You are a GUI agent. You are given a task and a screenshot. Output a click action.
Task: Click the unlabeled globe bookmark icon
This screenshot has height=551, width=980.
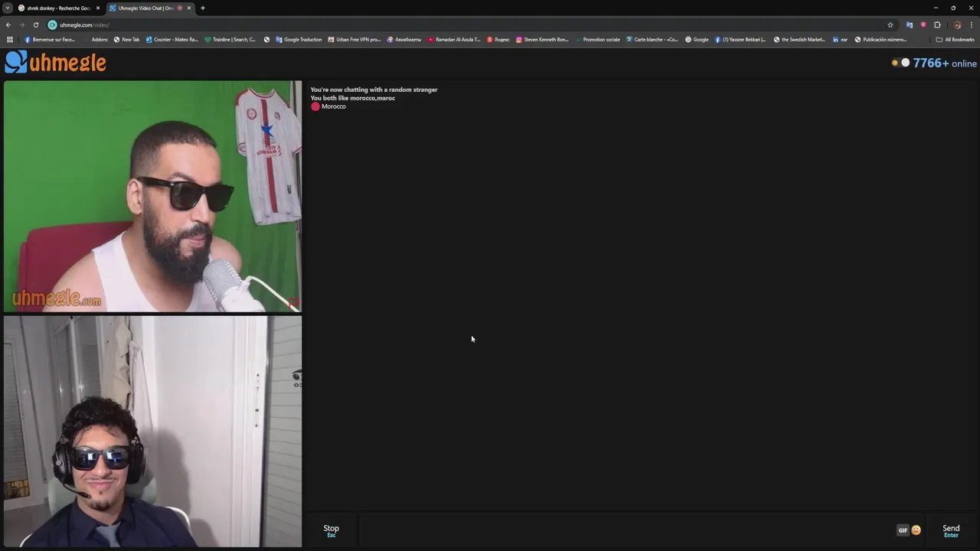coord(266,39)
